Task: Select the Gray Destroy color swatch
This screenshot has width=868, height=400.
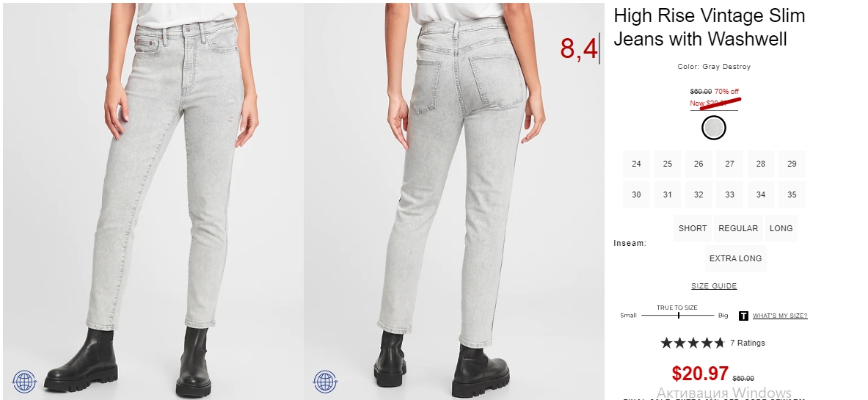Action: (x=714, y=128)
